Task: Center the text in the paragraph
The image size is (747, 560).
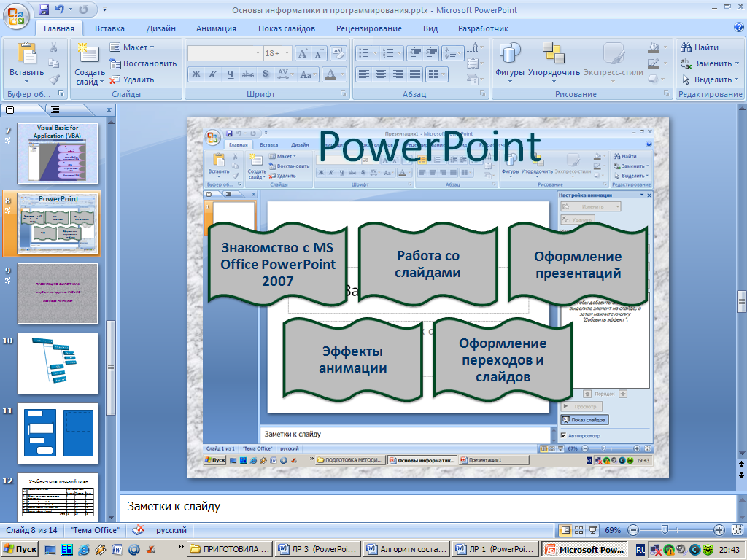Action: (381, 74)
